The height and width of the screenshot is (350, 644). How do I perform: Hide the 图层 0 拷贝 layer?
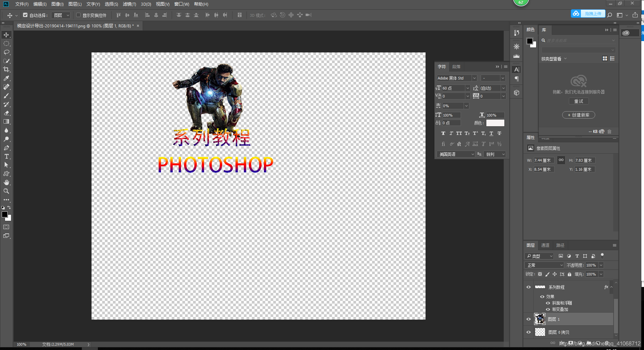528,332
